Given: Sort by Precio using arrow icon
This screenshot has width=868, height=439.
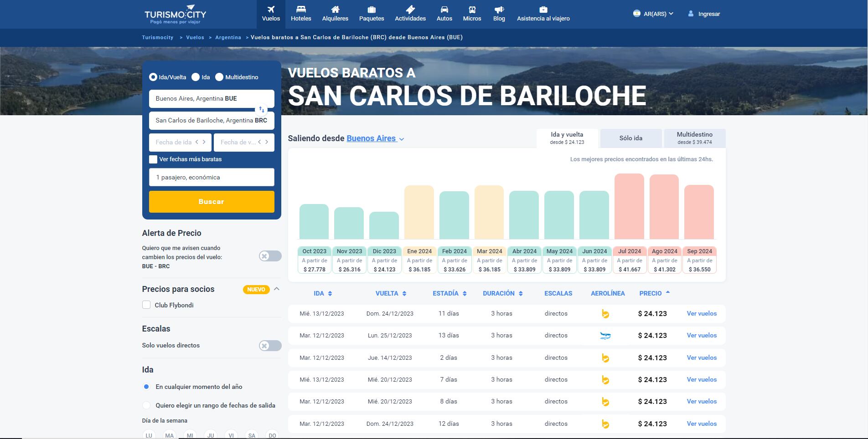Looking at the screenshot, I should click(668, 292).
